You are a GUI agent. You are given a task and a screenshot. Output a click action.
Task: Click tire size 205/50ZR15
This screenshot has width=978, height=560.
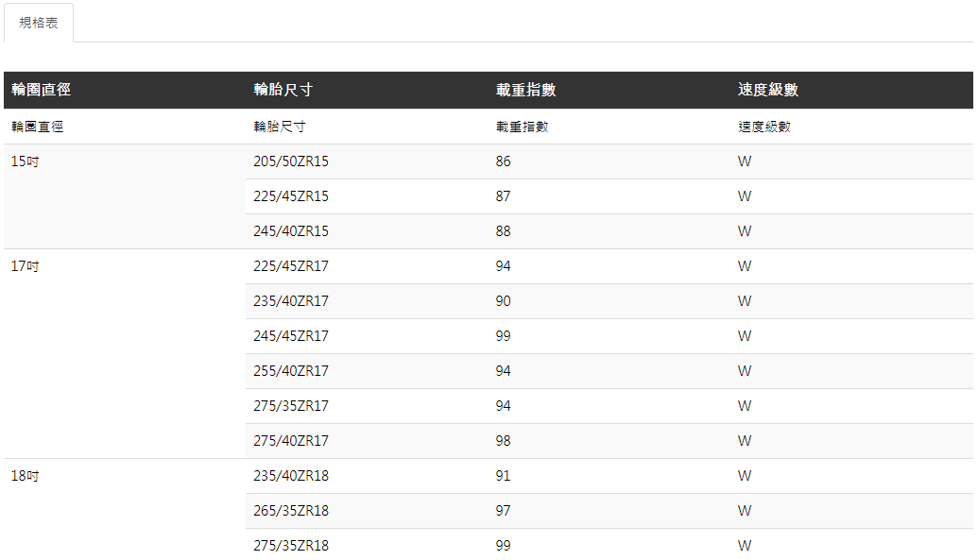291,161
